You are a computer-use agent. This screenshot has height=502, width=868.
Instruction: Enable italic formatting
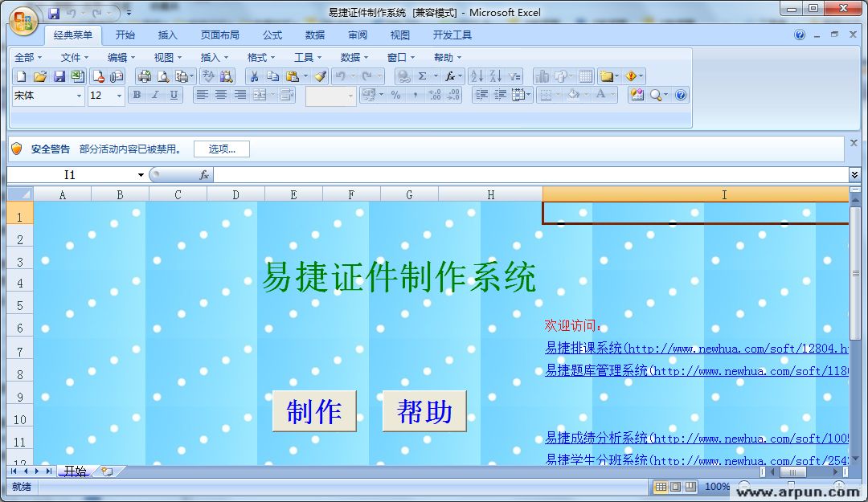pos(154,95)
